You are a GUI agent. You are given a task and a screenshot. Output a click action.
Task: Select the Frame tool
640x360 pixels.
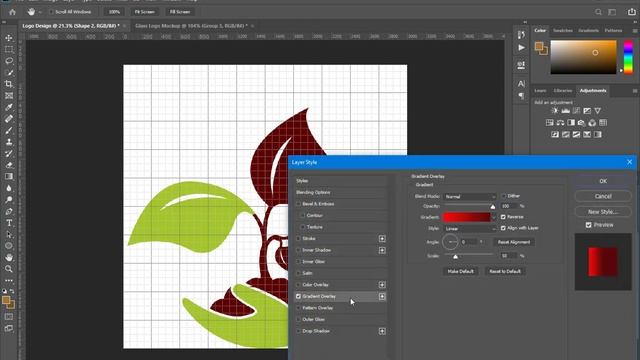click(x=9, y=96)
